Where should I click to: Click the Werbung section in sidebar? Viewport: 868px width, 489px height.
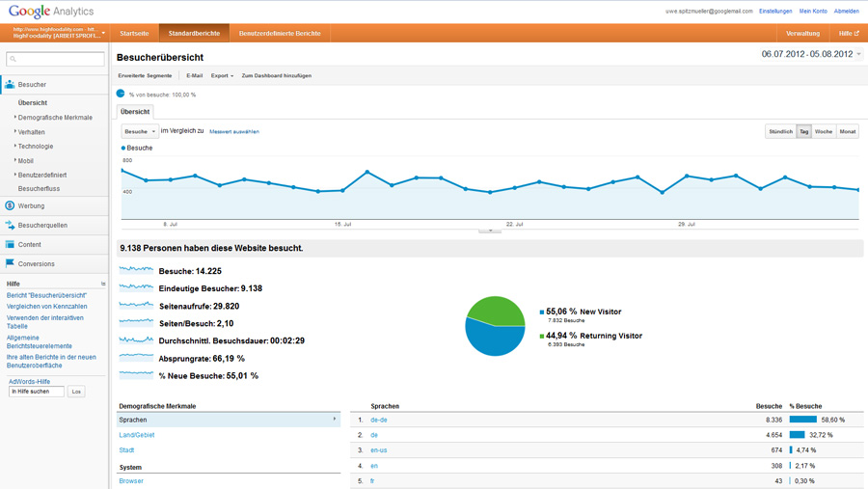point(54,205)
